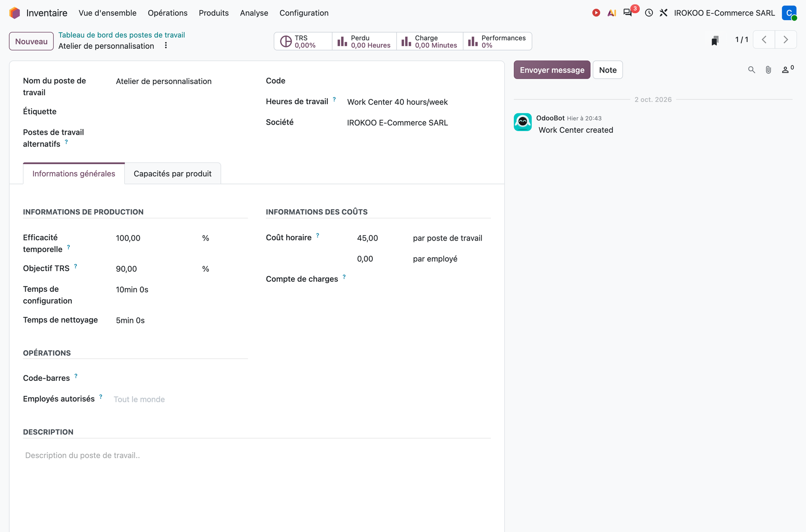806x532 pixels.
Task: Search messages in the chatter
Action: click(x=751, y=70)
